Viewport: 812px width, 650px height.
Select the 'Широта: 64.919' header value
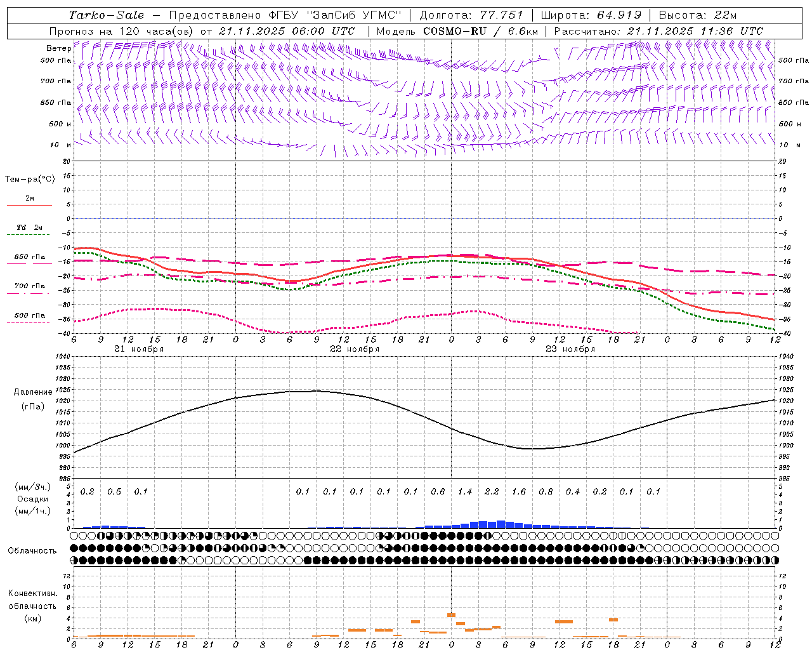(591, 15)
